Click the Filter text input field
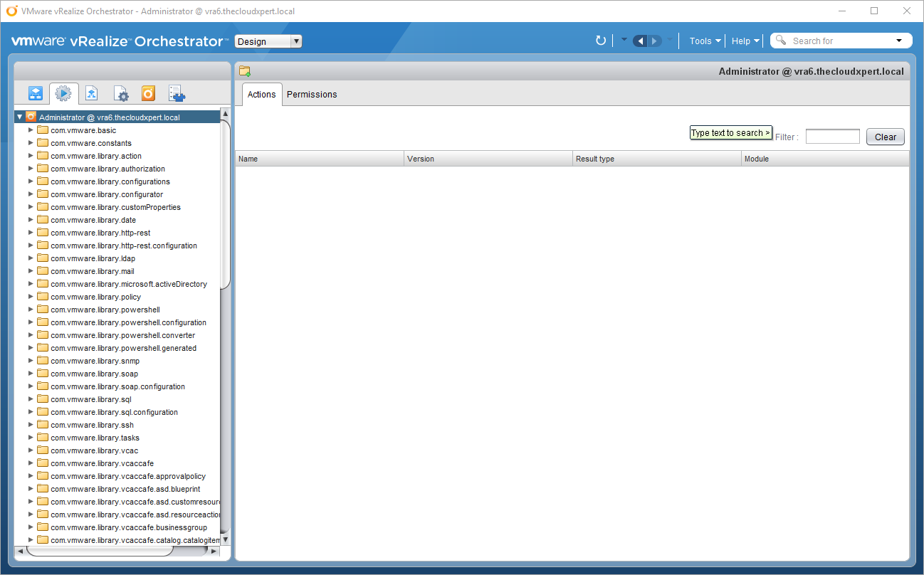 (832, 137)
